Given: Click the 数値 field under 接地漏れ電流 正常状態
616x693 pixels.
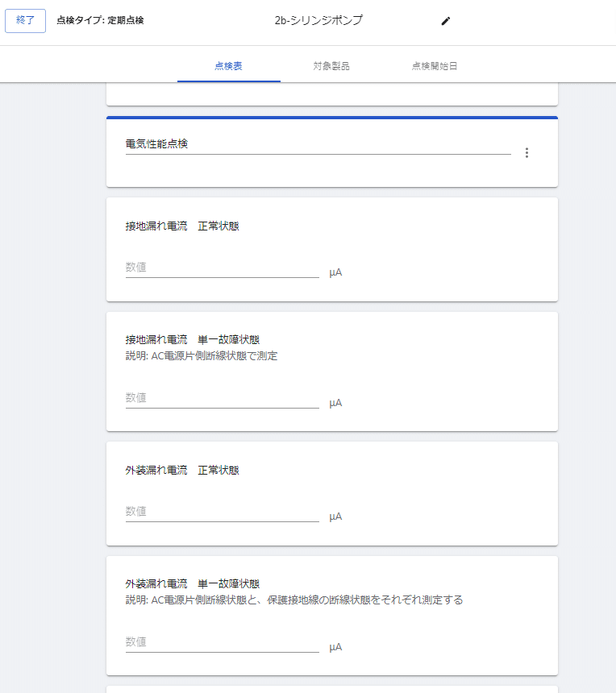Looking at the screenshot, I should point(222,268).
